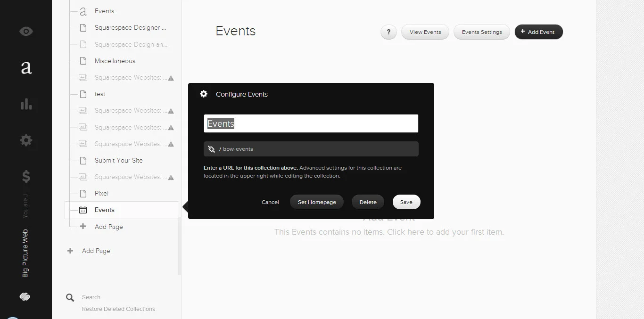Click the Add Event button
The image size is (644, 319).
(538, 32)
